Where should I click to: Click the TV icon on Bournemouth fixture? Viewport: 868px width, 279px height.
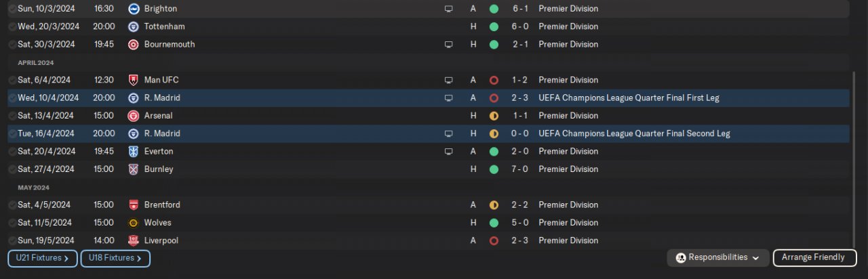[x=448, y=45]
